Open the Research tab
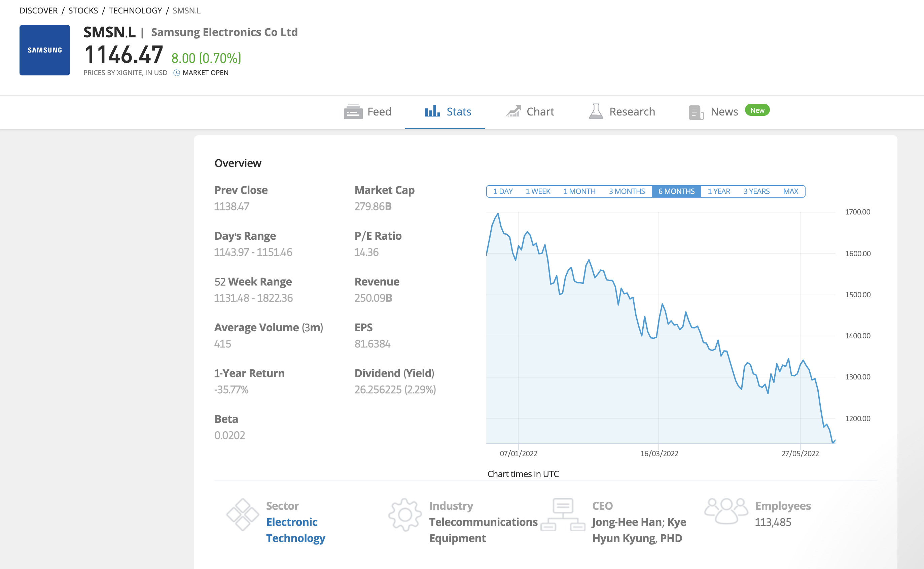 tap(621, 112)
